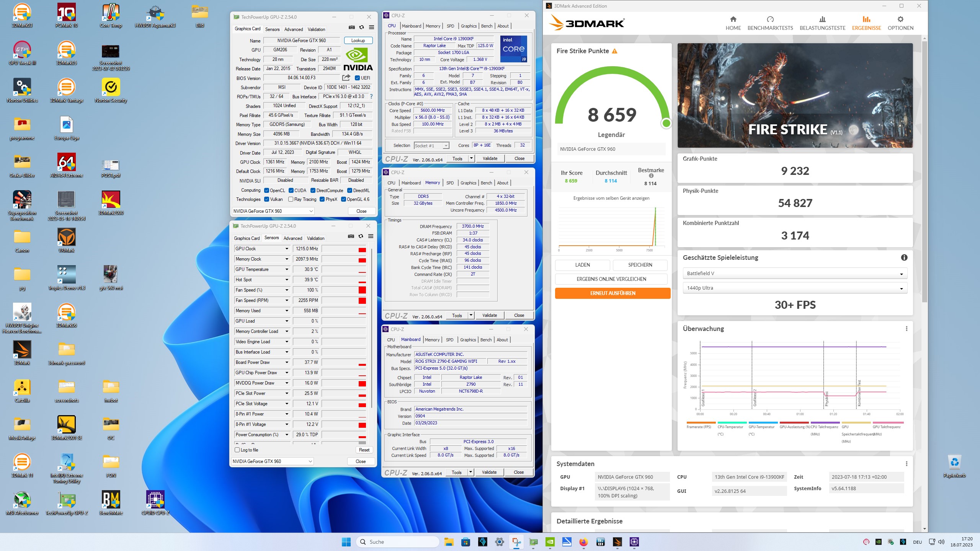Viewport: 980px width, 551px height.
Task: Open Papierkorb recycle bin on desktop
Action: (954, 466)
